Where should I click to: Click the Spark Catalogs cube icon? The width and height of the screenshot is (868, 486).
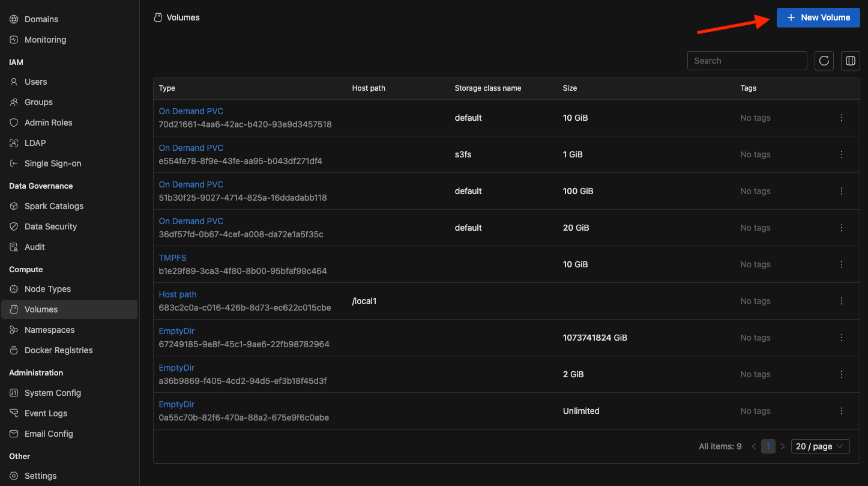click(14, 206)
